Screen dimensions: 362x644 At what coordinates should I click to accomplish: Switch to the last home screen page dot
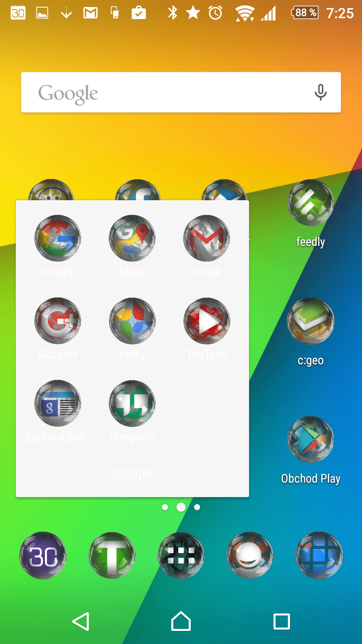point(197,507)
